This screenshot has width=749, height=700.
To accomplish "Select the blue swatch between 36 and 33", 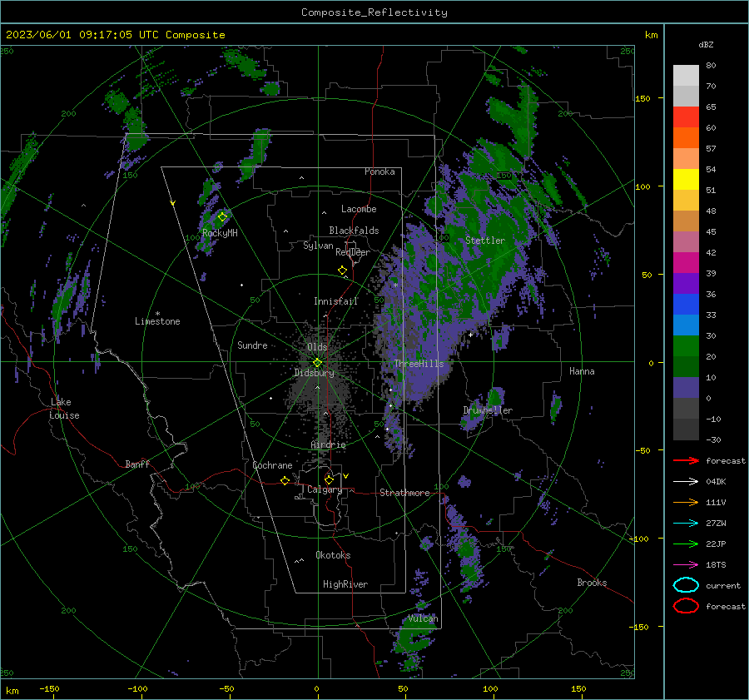I will 686,305.
